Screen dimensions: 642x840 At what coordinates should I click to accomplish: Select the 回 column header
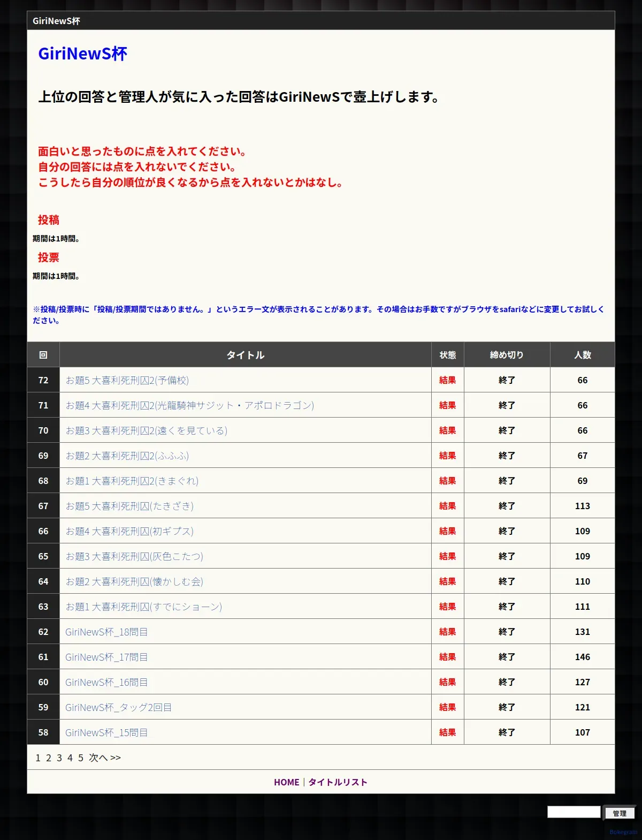[43, 355]
